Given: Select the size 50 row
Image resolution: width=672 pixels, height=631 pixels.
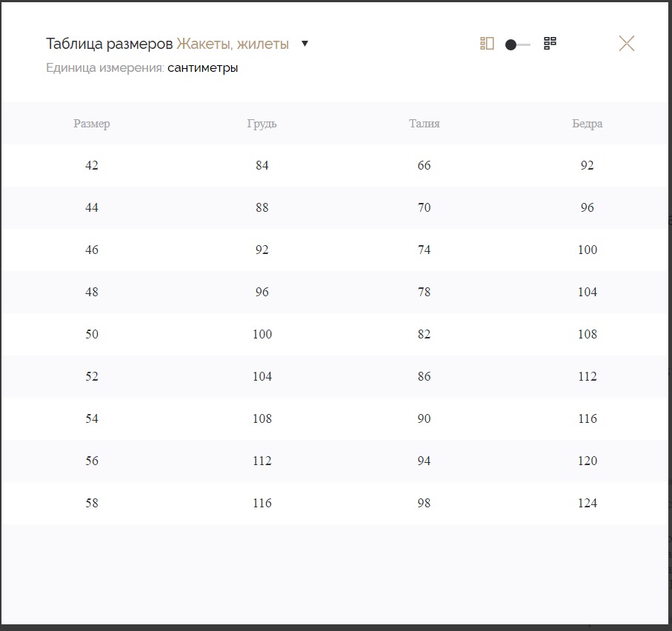Looking at the screenshot, I should pos(92,334).
